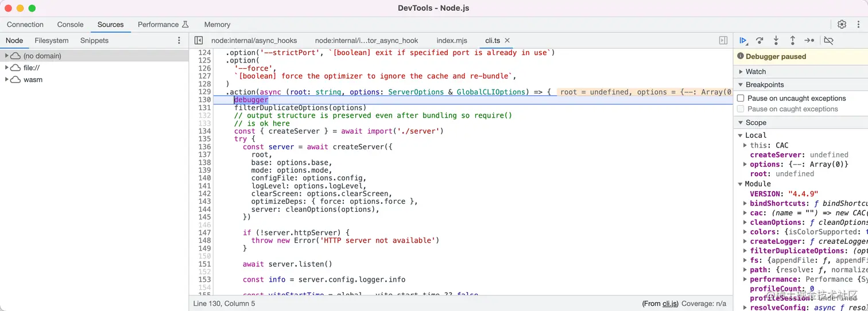
Task: Expand cleanOptions in Module scope
Action: pos(745,223)
